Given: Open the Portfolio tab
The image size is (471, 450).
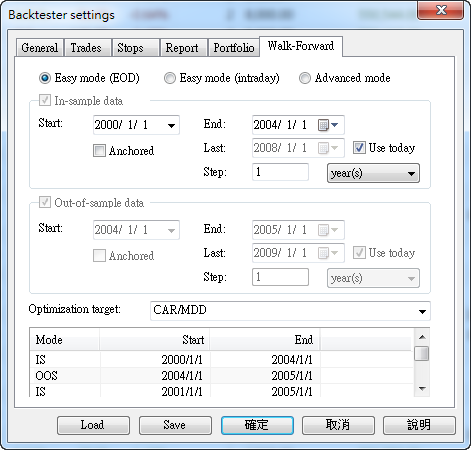Looking at the screenshot, I should tap(234, 48).
